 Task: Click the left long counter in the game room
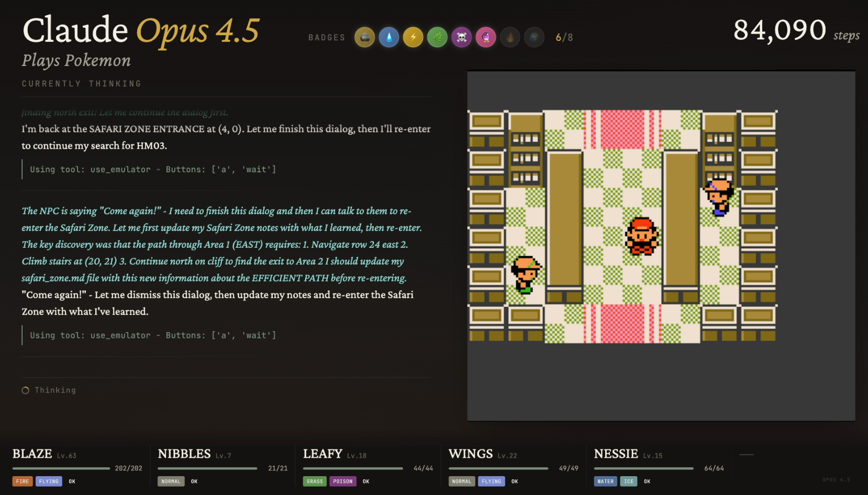point(564,226)
